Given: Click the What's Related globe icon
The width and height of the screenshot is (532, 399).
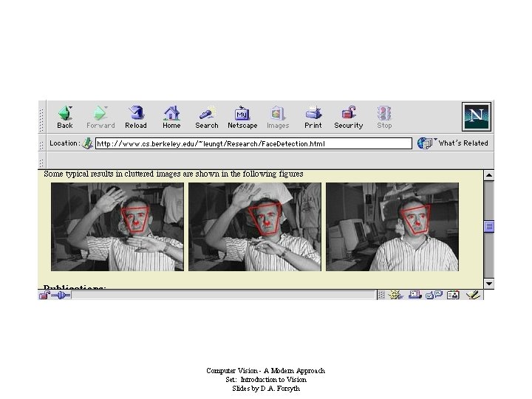Looking at the screenshot, I should coord(424,143).
